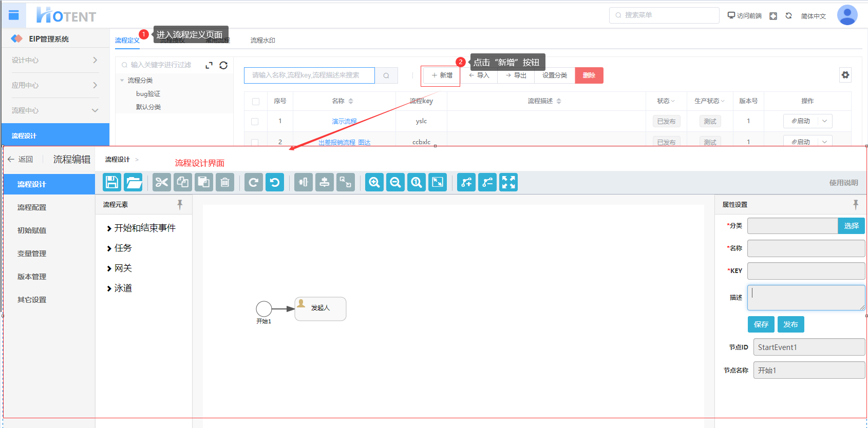Click the 导入 button
This screenshot has width=868, height=428.
pos(479,75)
